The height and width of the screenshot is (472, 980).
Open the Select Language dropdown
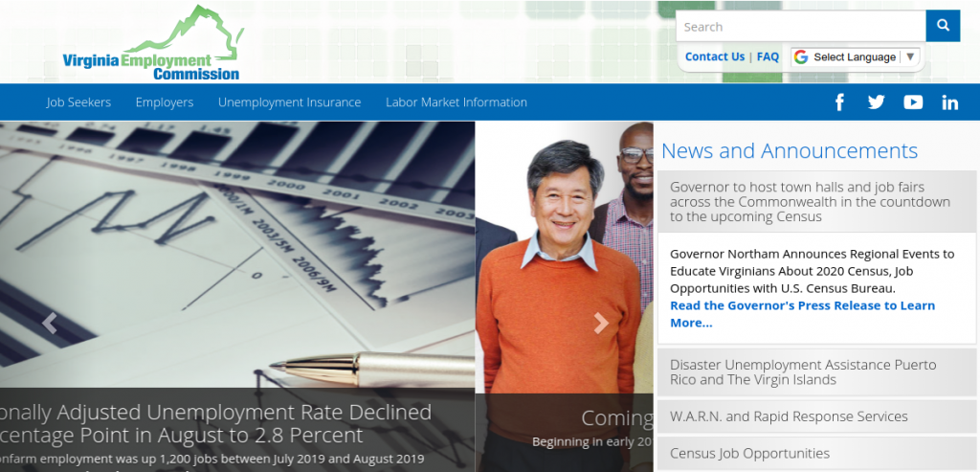(x=855, y=57)
